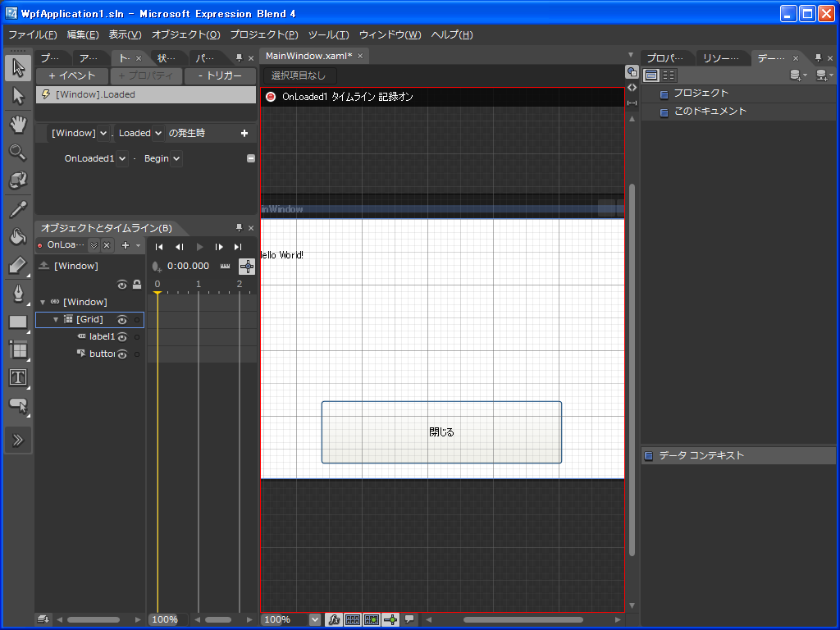This screenshot has width=840, height=630.
Task: Pick the Eyedropper tool
Action: [x=18, y=209]
